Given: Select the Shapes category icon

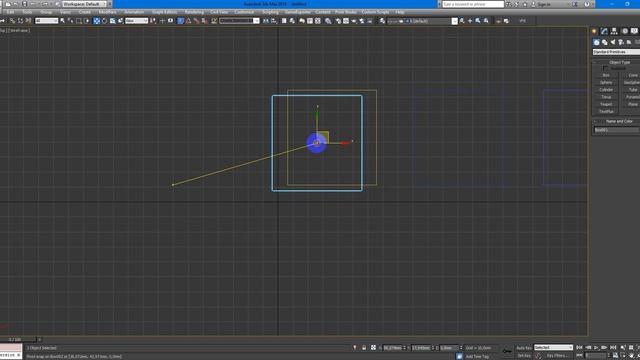Looking at the screenshot, I should 604,42.
